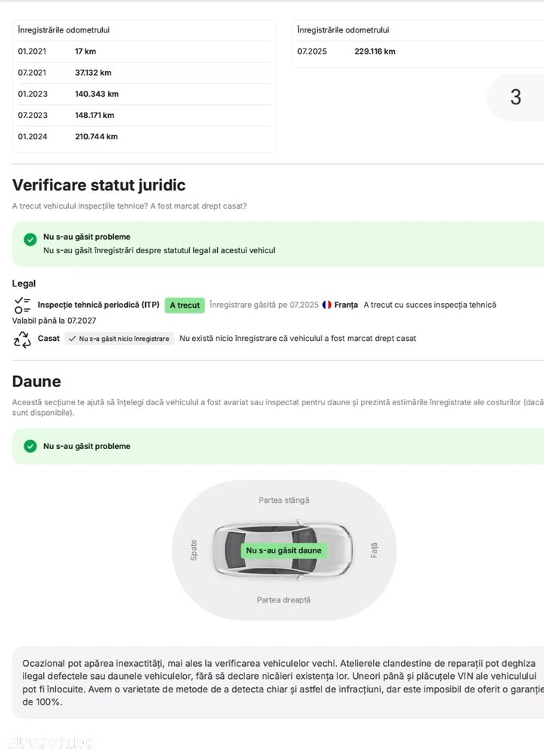Image resolution: width=544 pixels, height=756 pixels.
Task: Click the small checkmark in the Casat badge
Action: click(72, 339)
